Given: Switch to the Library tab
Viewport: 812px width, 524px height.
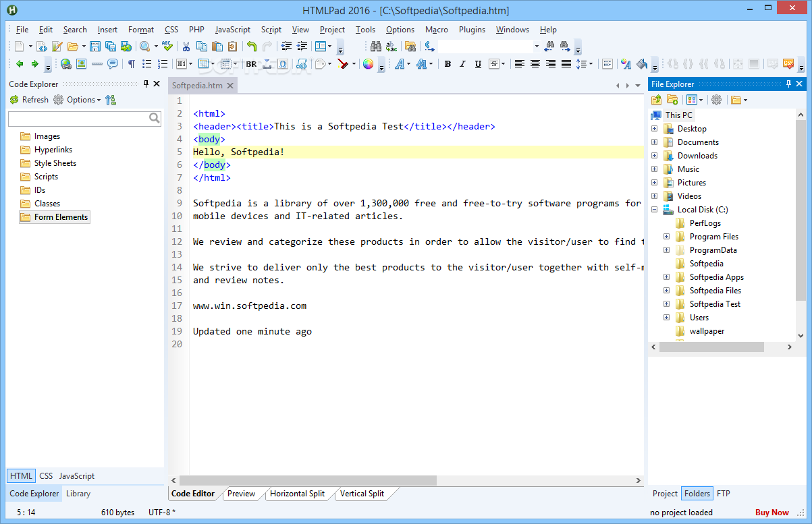Looking at the screenshot, I should 78,494.
